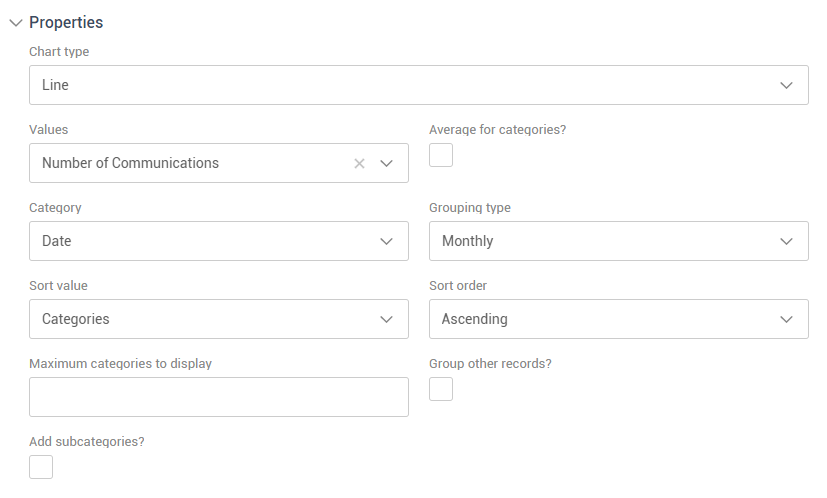
Task: Open the Monthly grouping type dropdown
Action: (x=600, y=241)
